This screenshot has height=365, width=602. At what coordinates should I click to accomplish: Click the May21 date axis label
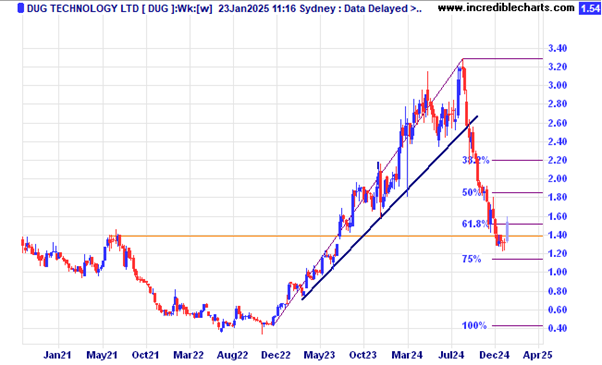point(102,355)
